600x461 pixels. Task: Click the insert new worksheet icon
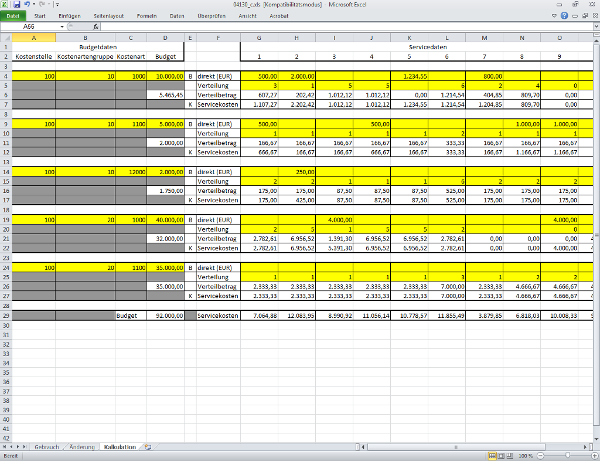tap(148, 446)
